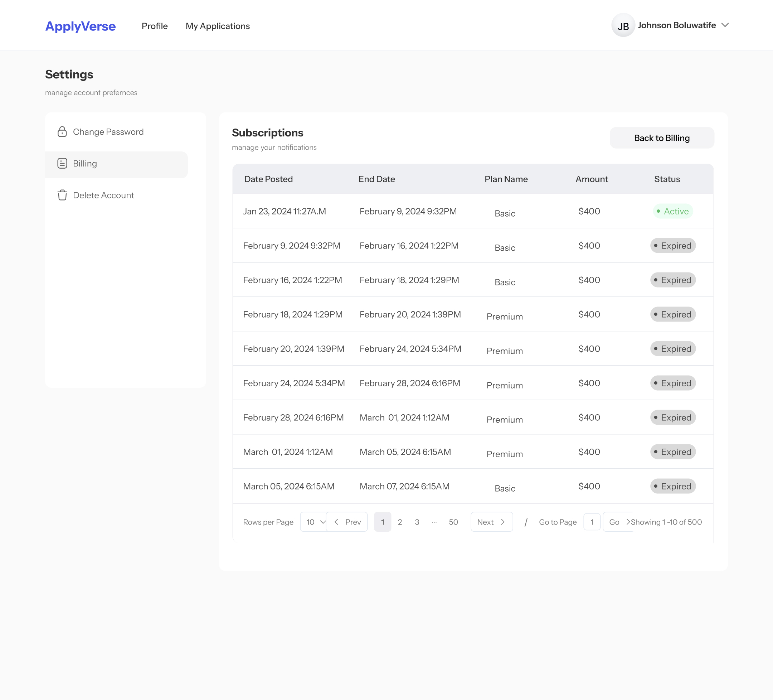The width and height of the screenshot is (773, 700).
Task: Click Basic plan in Jan 23 row
Action: click(505, 213)
